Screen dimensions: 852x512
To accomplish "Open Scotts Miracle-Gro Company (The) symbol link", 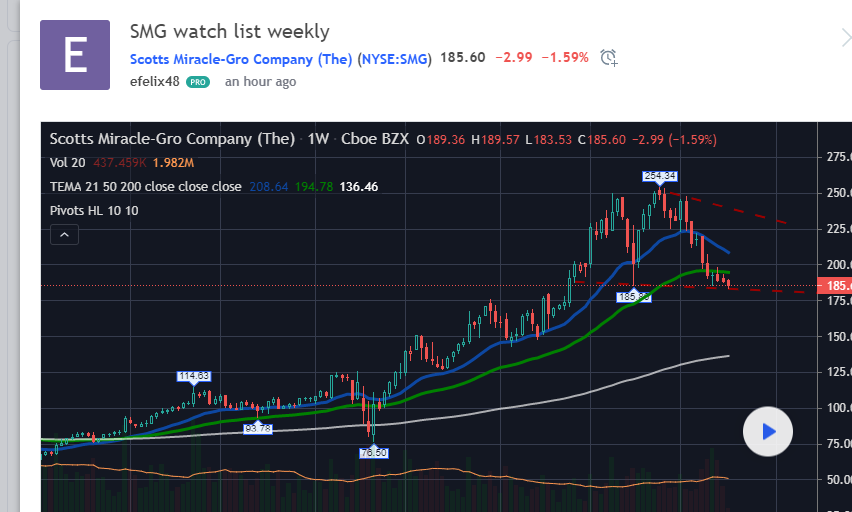I will click(241, 59).
